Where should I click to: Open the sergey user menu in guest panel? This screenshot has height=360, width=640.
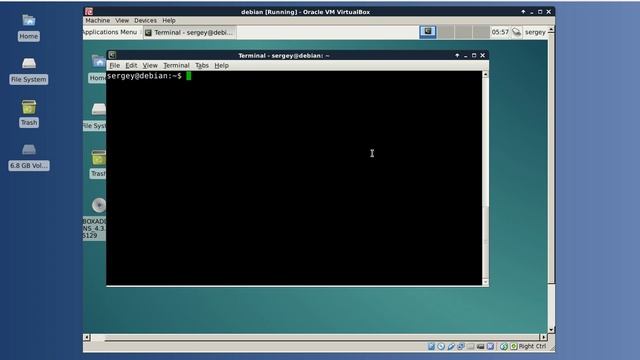click(535, 32)
